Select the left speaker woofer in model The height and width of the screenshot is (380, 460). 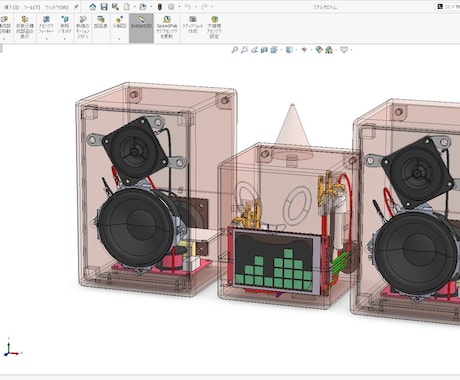coord(136,228)
